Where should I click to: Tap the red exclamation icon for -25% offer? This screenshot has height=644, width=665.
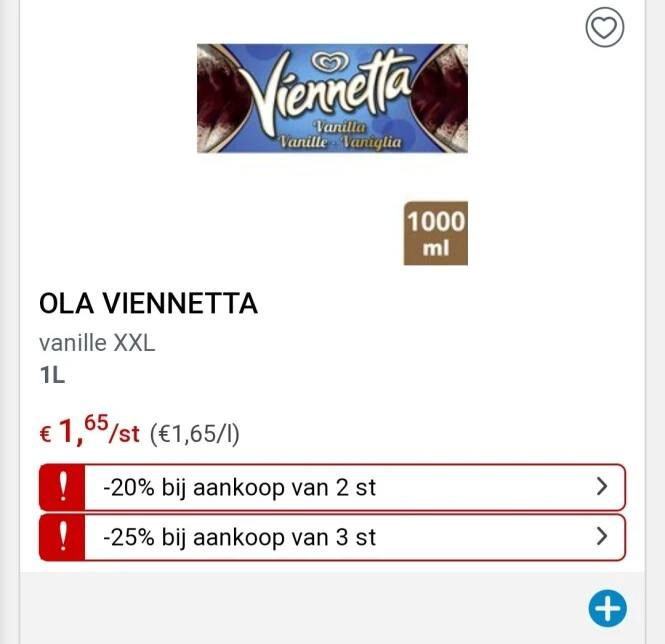62,537
